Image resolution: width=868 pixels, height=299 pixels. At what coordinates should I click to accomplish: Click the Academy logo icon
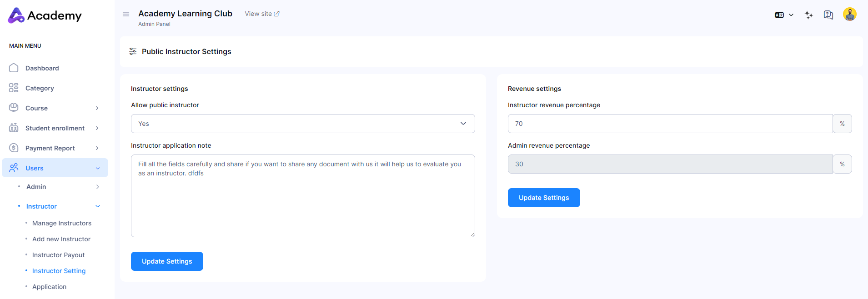(x=16, y=15)
